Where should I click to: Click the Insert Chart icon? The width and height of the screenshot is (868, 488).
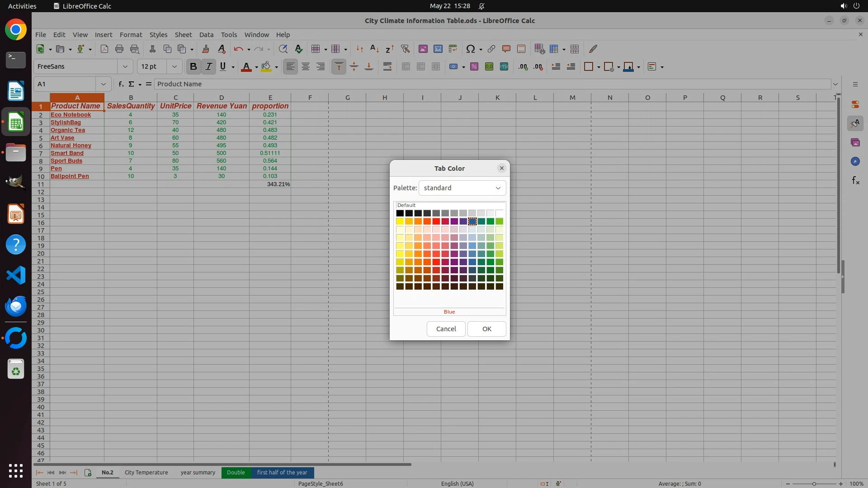(438, 49)
